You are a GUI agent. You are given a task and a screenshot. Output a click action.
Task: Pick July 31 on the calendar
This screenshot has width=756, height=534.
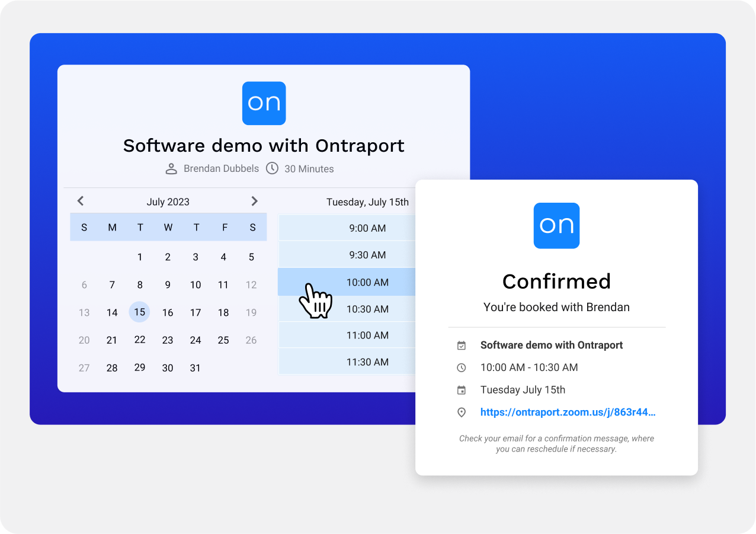click(x=196, y=368)
